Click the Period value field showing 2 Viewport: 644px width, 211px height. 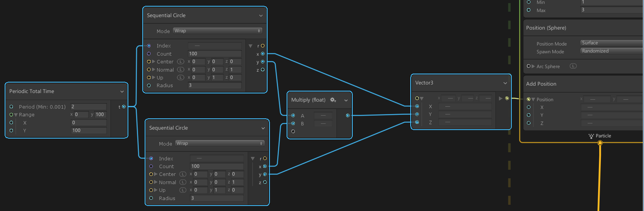pyautogui.click(x=88, y=107)
